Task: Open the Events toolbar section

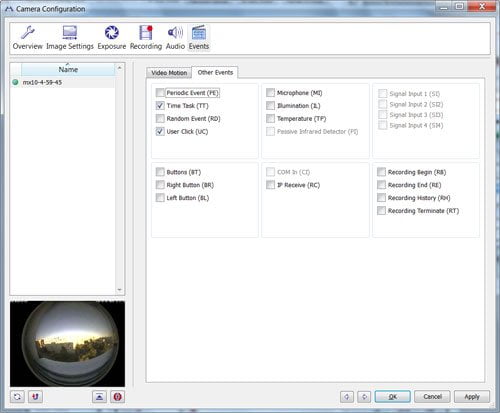Action: 199,37
